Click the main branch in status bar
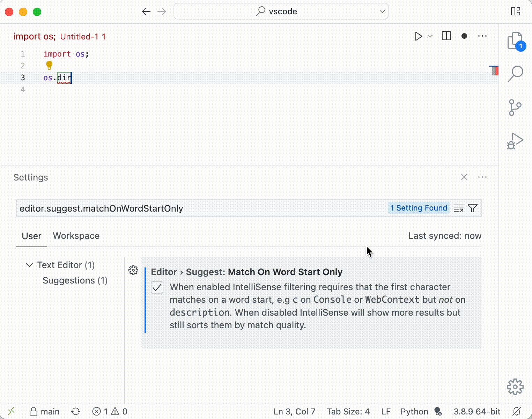532x419 pixels. (44, 412)
